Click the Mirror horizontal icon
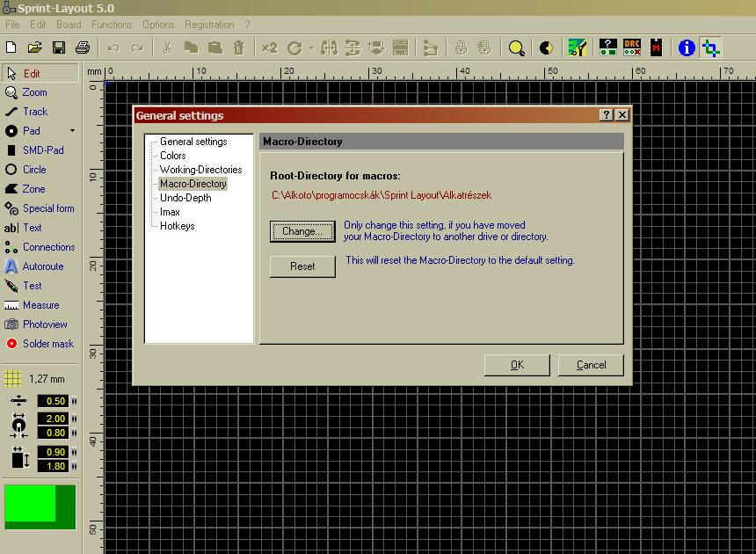The height and width of the screenshot is (554, 756). point(330,47)
